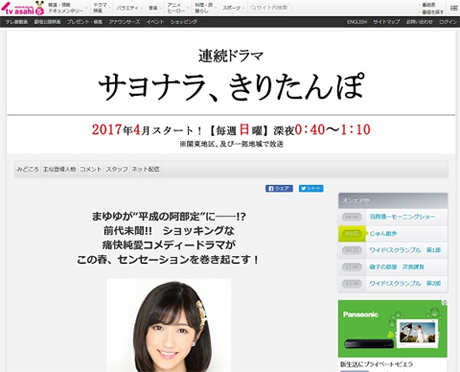Open the アニメ・ヒーロー dropdown menu
Viewport: 460px width, 372px height.
coord(176,8)
